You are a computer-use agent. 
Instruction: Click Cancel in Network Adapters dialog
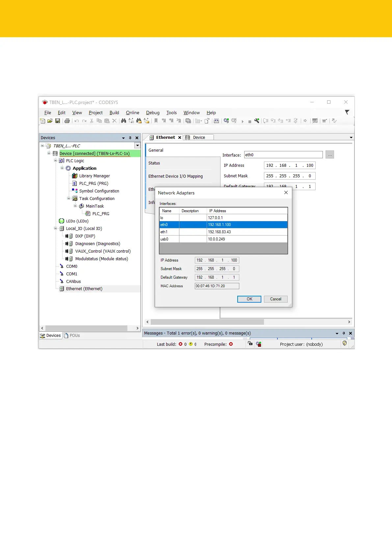276,299
